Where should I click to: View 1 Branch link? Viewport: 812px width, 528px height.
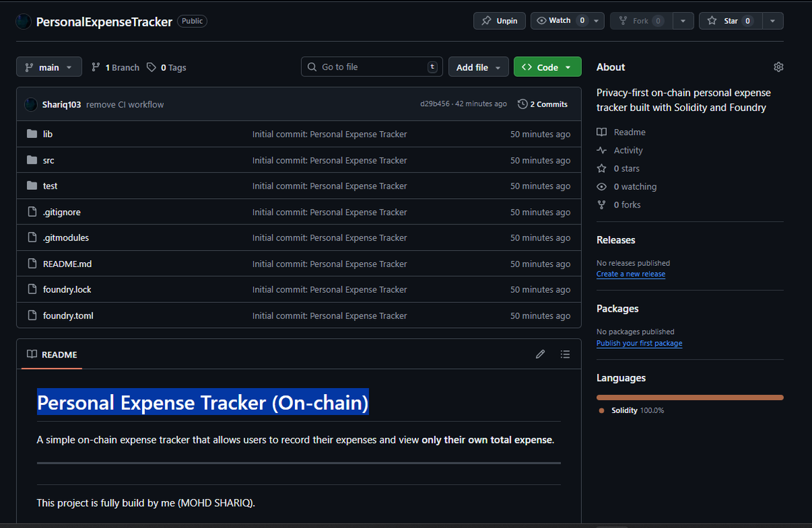[x=115, y=68]
